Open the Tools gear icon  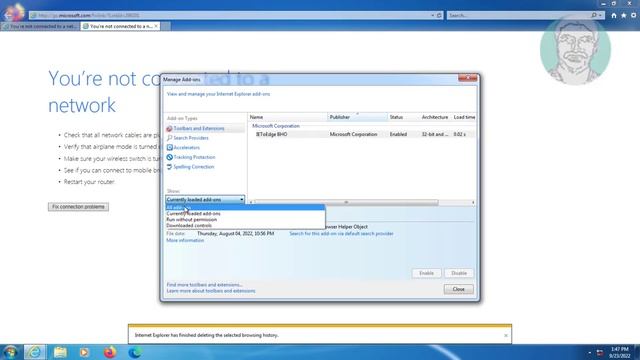[x=633, y=16]
